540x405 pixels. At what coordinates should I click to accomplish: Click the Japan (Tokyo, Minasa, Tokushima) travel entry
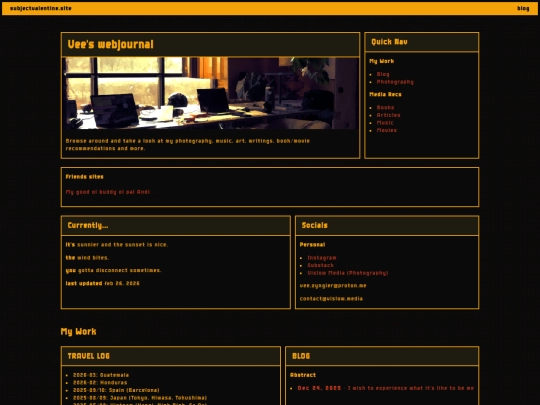pos(140,398)
